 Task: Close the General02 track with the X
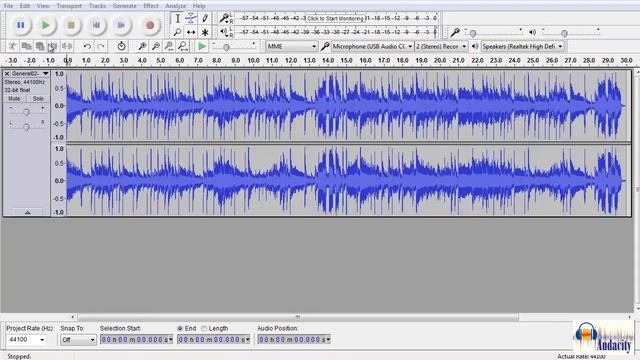[x=7, y=74]
